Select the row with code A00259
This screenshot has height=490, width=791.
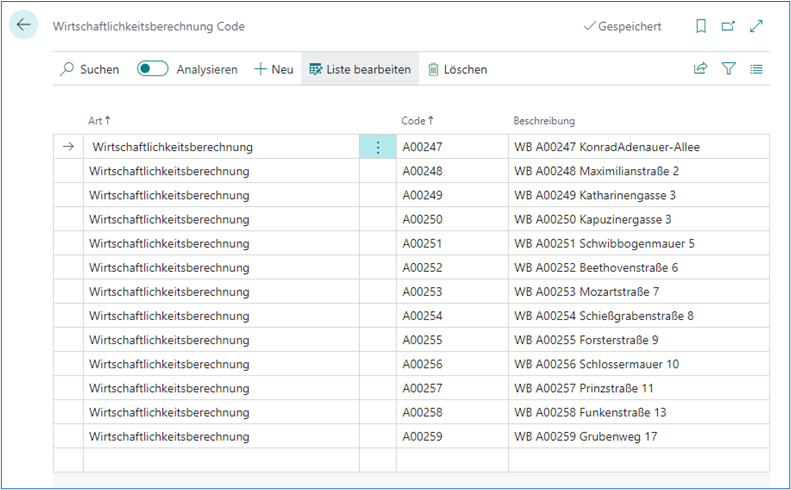422,437
